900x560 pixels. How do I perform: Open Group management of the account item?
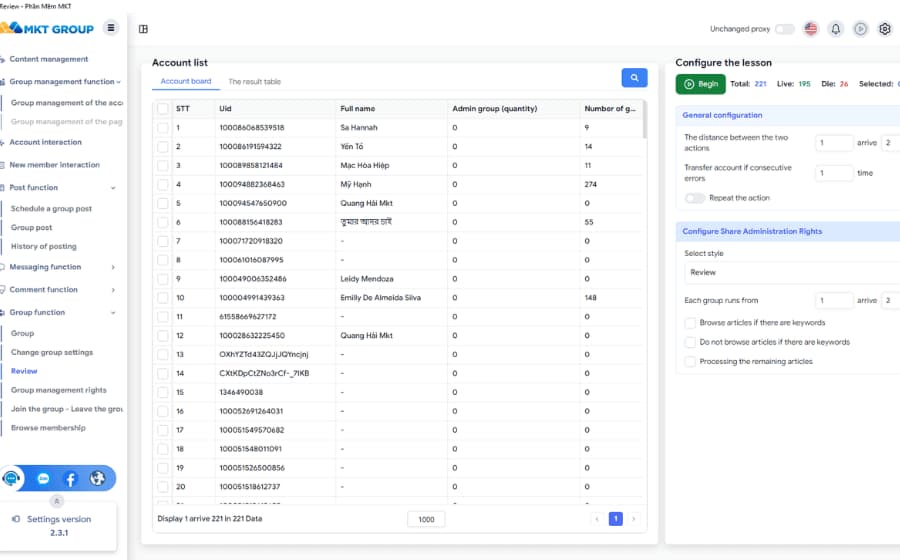click(x=67, y=103)
